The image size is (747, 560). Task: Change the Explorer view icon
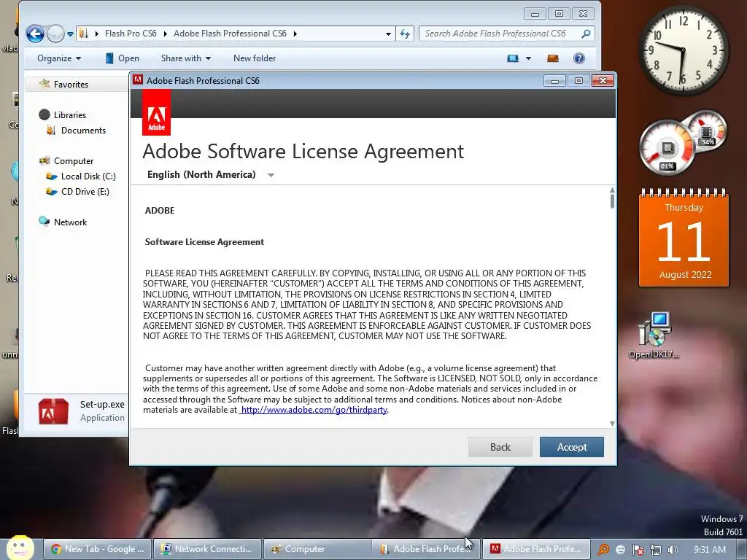pyautogui.click(x=513, y=58)
